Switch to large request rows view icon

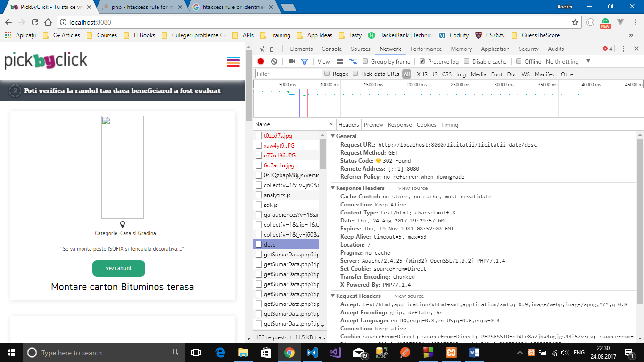click(340, 61)
